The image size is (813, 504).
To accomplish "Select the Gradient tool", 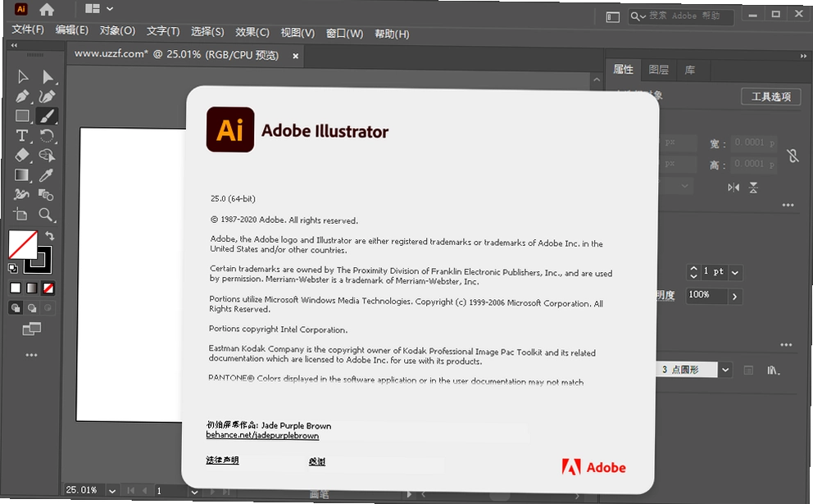I will coord(21,175).
